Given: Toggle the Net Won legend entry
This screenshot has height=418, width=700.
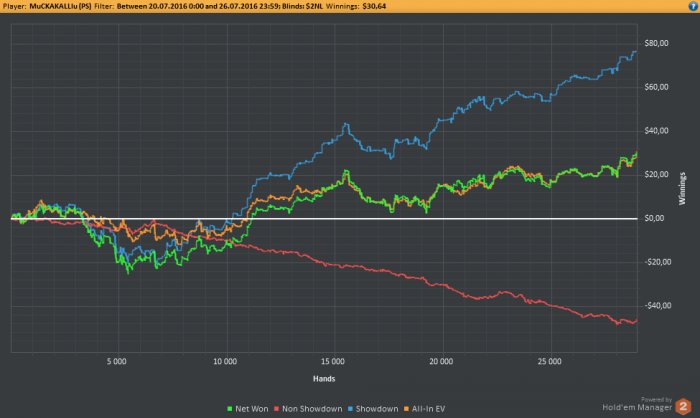Looking at the screenshot, I should 248,409.
